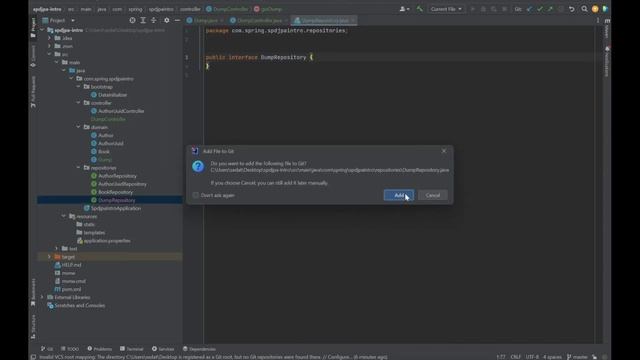The width and height of the screenshot is (640, 360).
Task: Click the 4 spaces indent status entry
Action: point(552,357)
